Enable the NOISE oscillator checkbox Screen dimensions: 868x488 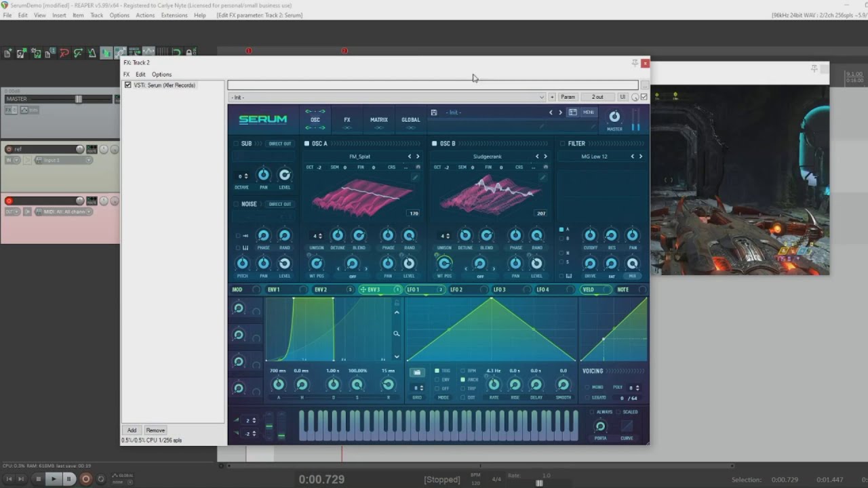[236, 204]
